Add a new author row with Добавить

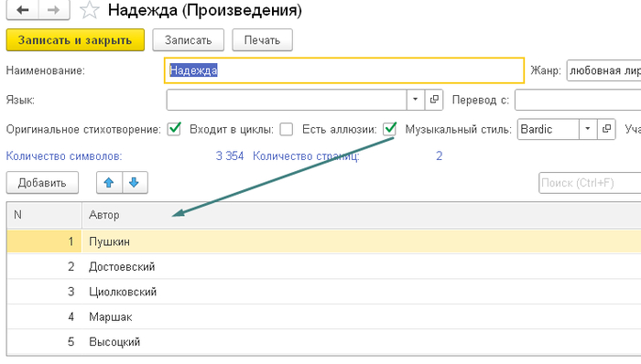point(42,182)
